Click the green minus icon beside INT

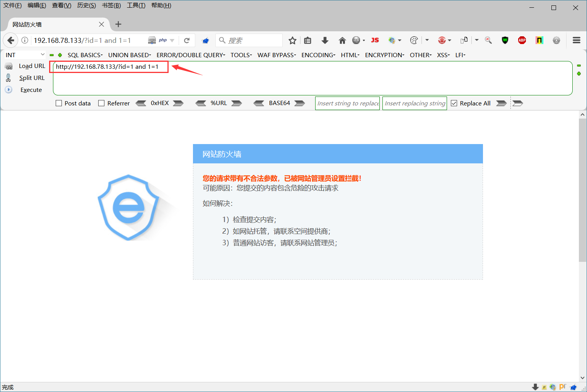(51, 55)
